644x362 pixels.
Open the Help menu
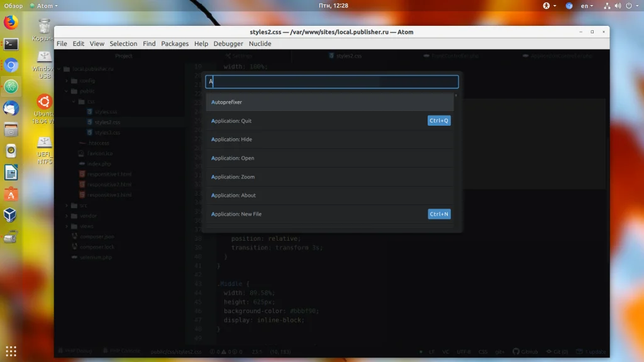[201, 43]
